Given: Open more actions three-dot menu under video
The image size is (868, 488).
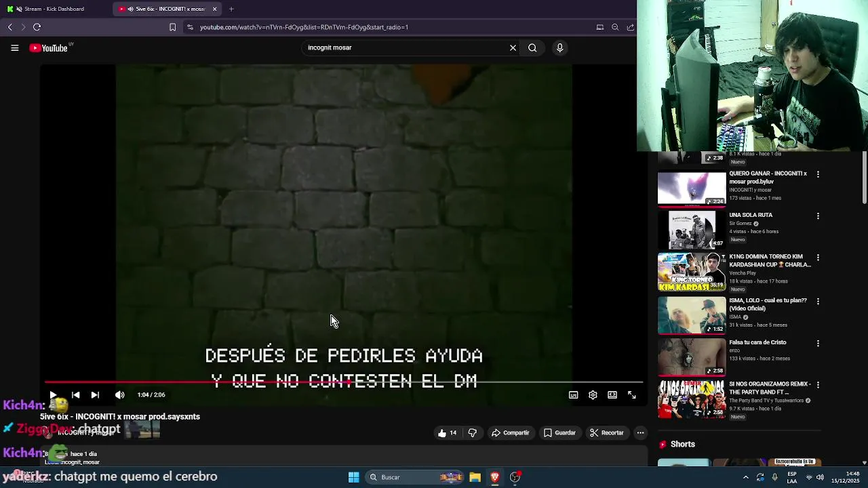Looking at the screenshot, I should pos(640,433).
